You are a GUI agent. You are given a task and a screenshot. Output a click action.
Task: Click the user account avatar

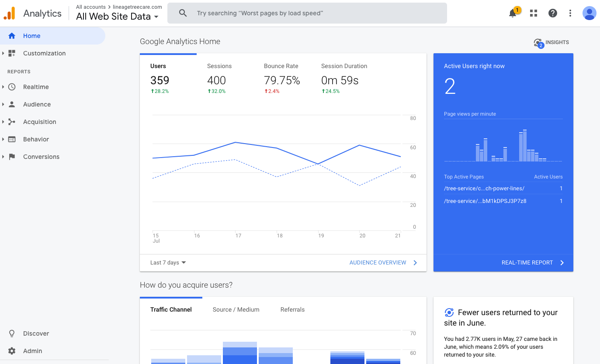pyautogui.click(x=590, y=13)
